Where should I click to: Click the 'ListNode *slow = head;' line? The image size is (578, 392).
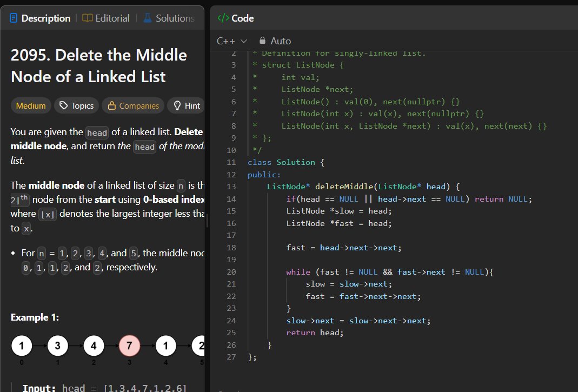pos(339,211)
